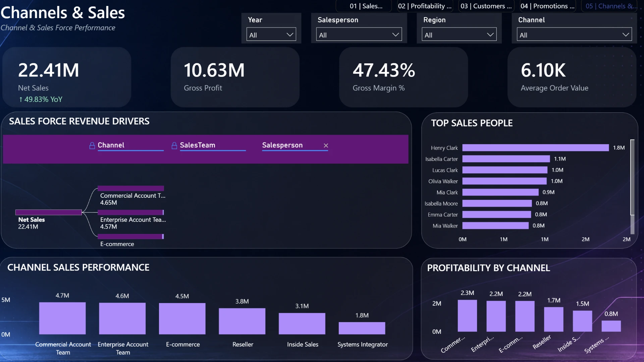Click the Enterprise Account Team 4.6M column
The image size is (644, 362).
click(x=122, y=319)
